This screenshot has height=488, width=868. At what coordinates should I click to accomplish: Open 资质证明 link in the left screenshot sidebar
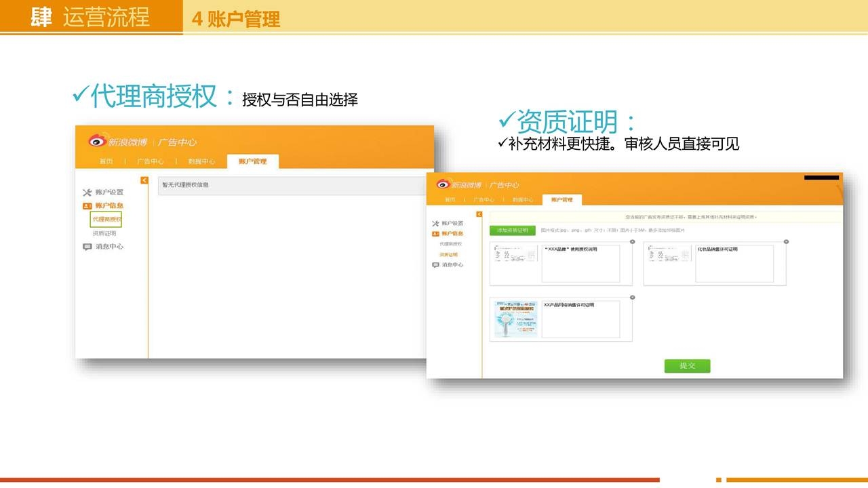point(104,233)
